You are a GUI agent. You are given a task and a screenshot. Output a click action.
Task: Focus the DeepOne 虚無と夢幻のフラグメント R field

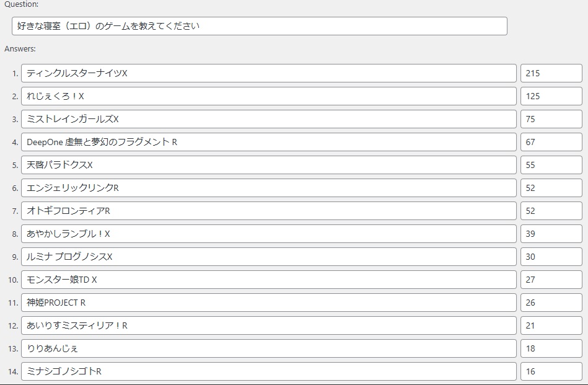268,142
